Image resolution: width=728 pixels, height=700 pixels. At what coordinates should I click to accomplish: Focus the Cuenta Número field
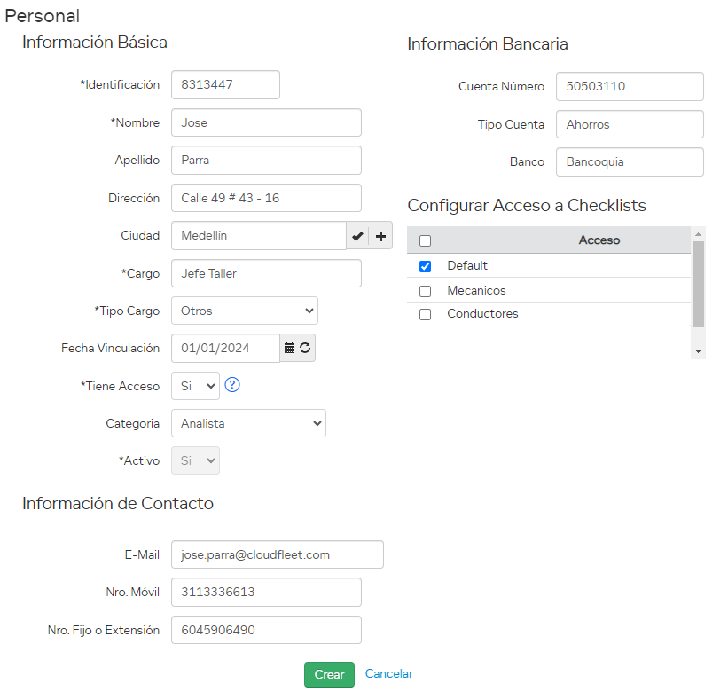coord(630,87)
